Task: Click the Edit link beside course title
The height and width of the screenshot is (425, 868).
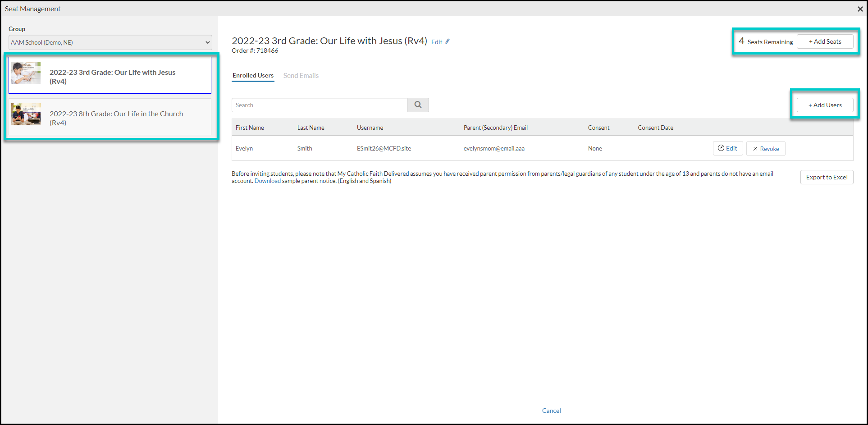Action: tap(437, 42)
